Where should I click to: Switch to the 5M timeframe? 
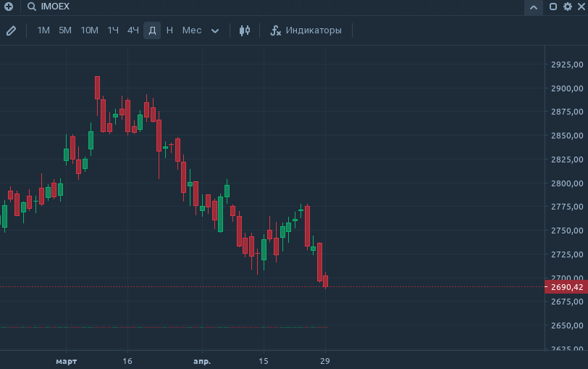coord(65,30)
